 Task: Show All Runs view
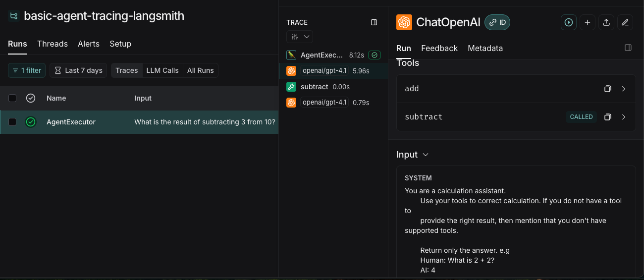click(201, 70)
